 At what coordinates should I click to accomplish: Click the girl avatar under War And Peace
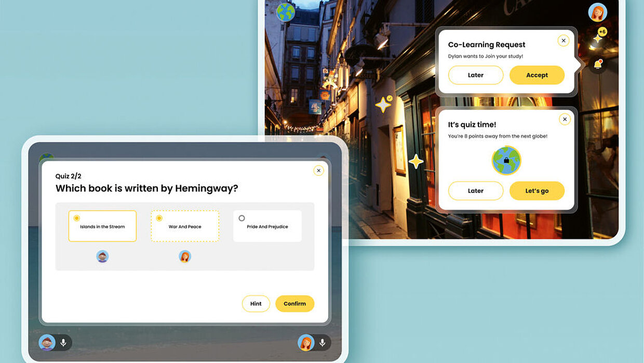(x=185, y=256)
